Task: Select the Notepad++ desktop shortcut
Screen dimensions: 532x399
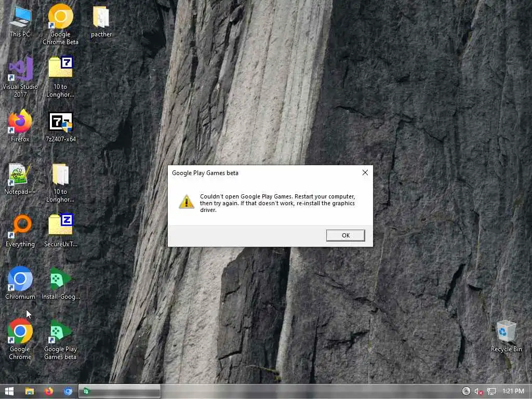Action: point(20,179)
